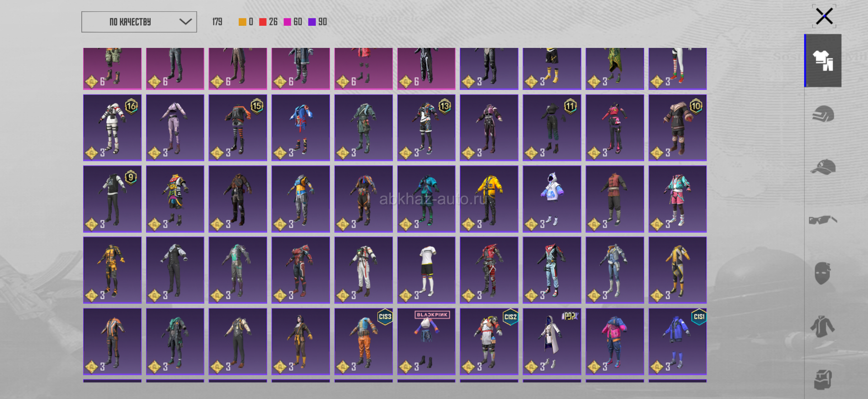Viewport: 868px width, 399px height.
Task: Open the CIS3 orange pants outfit
Action: [363, 342]
